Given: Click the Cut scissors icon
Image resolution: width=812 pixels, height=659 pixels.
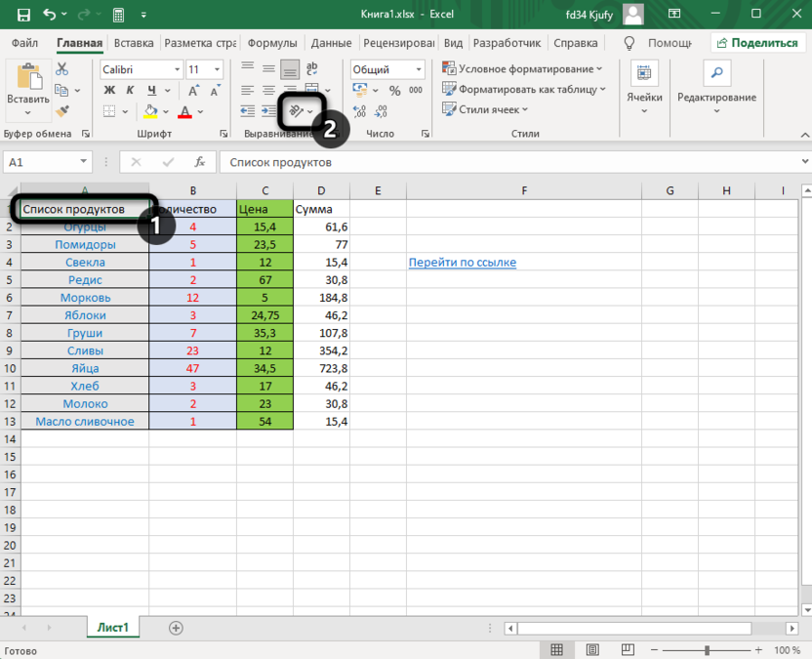Looking at the screenshot, I should (62, 69).
